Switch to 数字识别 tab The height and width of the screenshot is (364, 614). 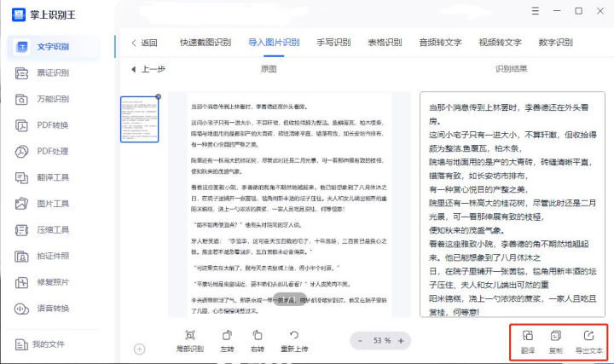coord(556,43)
